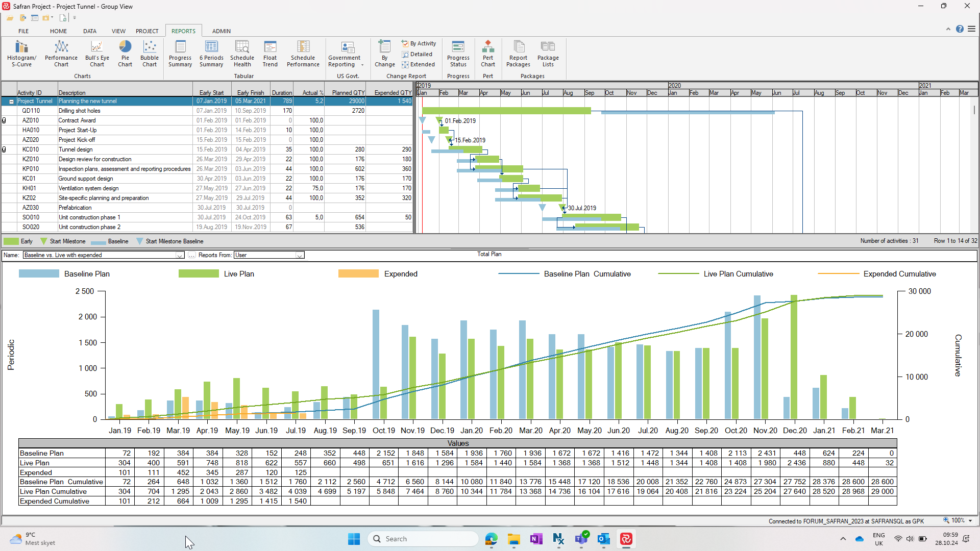Open File Explorer from the taskbar
Viewport: 980px width, 551px height.
513,539
